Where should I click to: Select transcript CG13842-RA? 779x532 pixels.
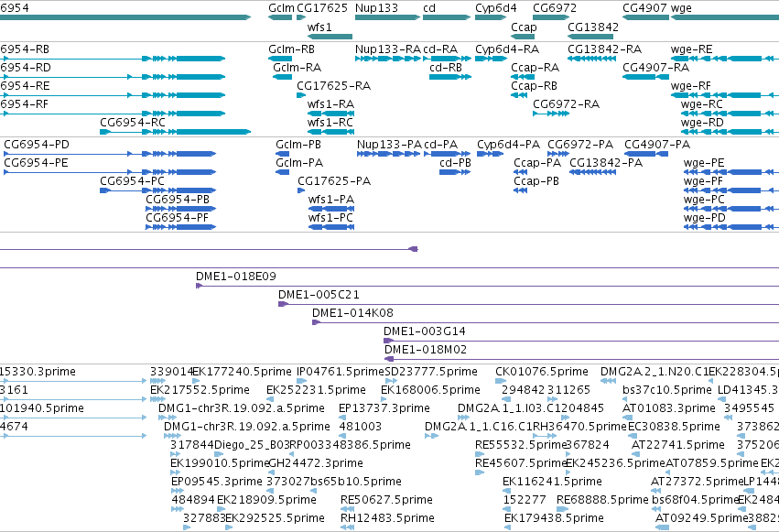(605, 49)
